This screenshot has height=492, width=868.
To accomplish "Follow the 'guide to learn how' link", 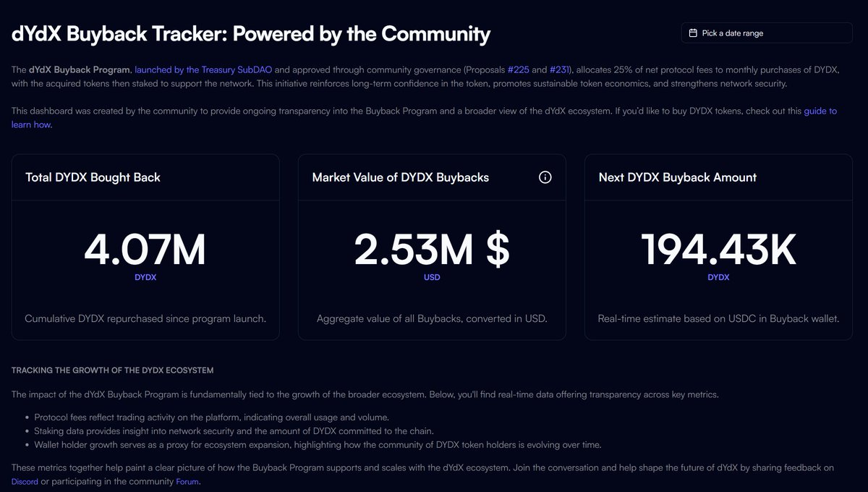I will (820, 111).
